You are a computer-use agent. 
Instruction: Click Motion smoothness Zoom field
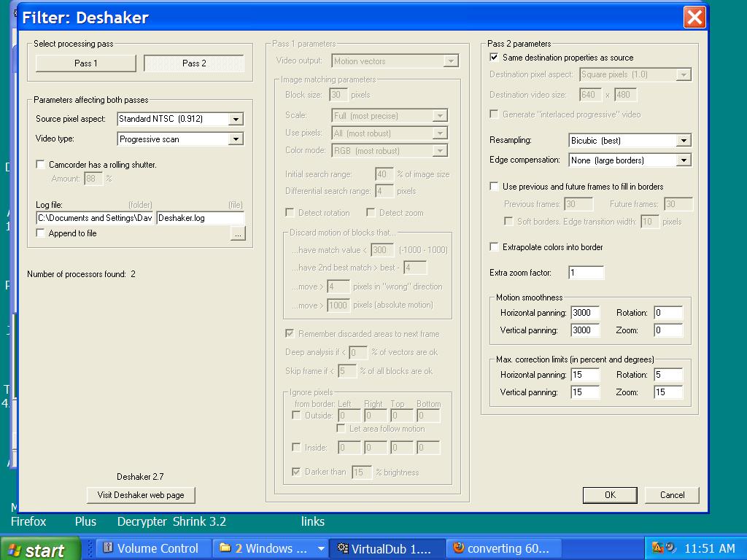tap(668, 330)
